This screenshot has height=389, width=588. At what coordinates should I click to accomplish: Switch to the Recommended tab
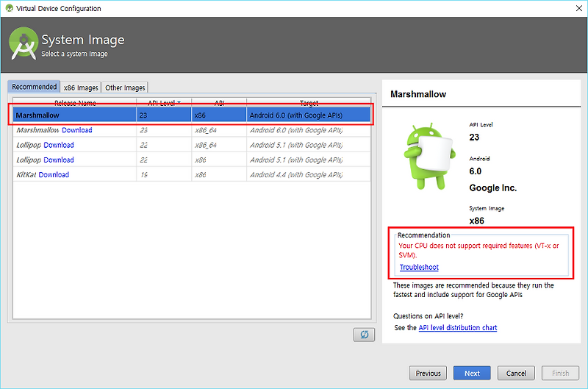[x=34, y=87]
